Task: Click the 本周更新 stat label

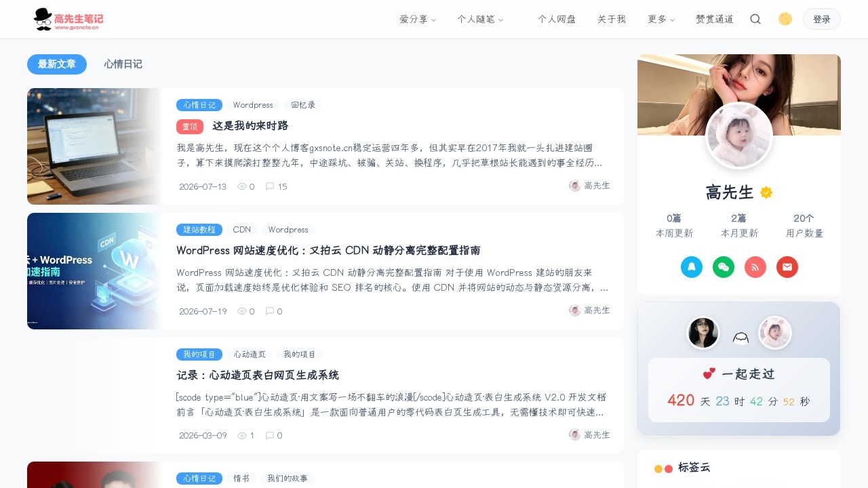Action: pos(674,233)
